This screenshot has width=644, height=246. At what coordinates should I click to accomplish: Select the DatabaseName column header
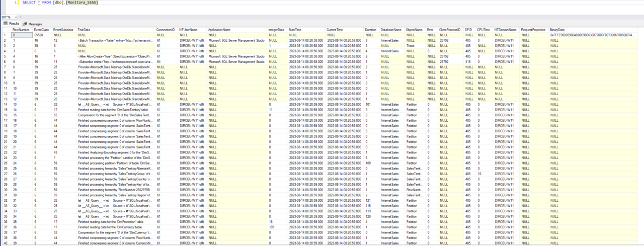click(x=391, y=30)
